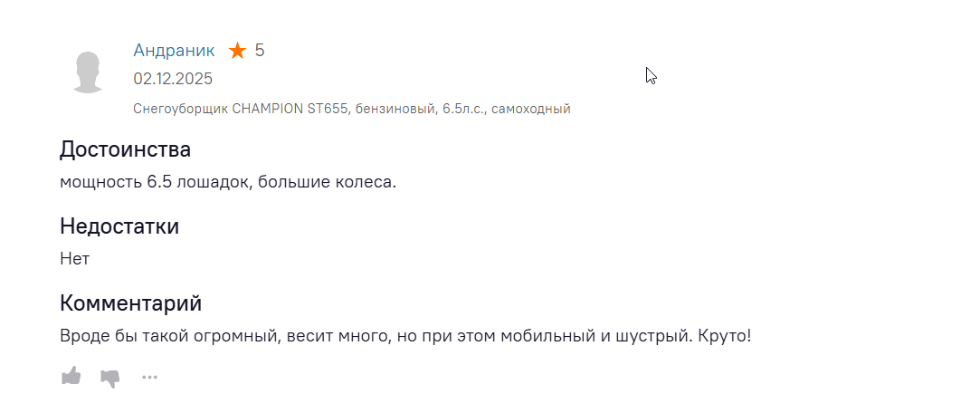
Task: Click the review date 02.12.2025
Action: tap(173, 79)
